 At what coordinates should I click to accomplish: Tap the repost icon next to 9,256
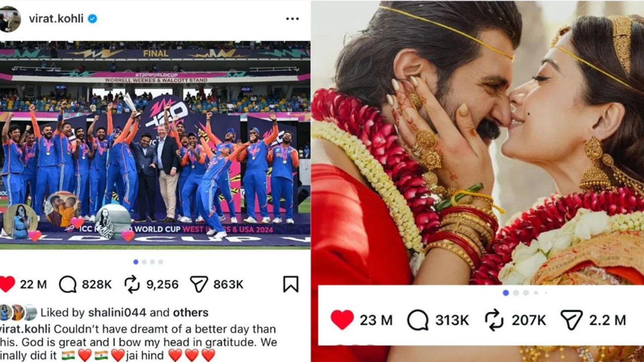tap(132, 284)
